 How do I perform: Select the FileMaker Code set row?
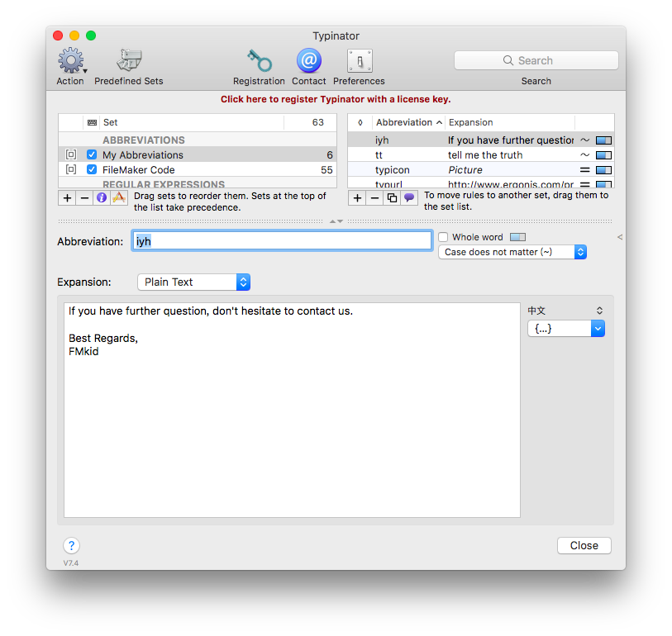pos(198,169)
